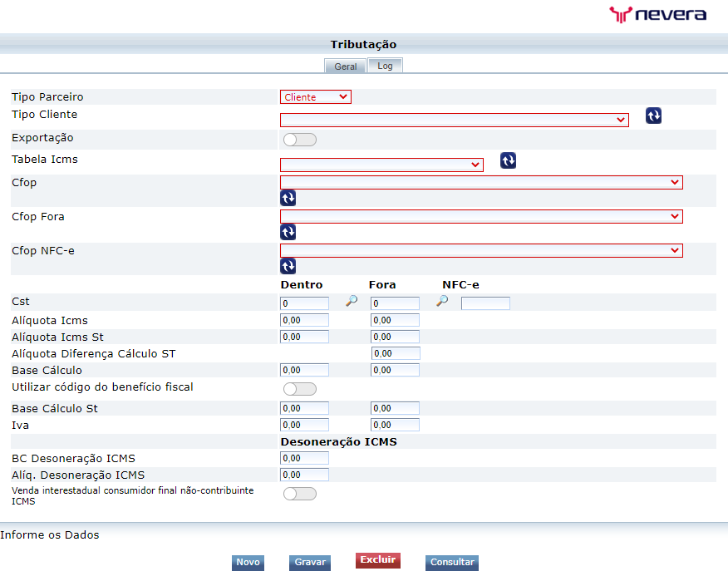Click the 'Dentro' column header

(x=302, y=285)
